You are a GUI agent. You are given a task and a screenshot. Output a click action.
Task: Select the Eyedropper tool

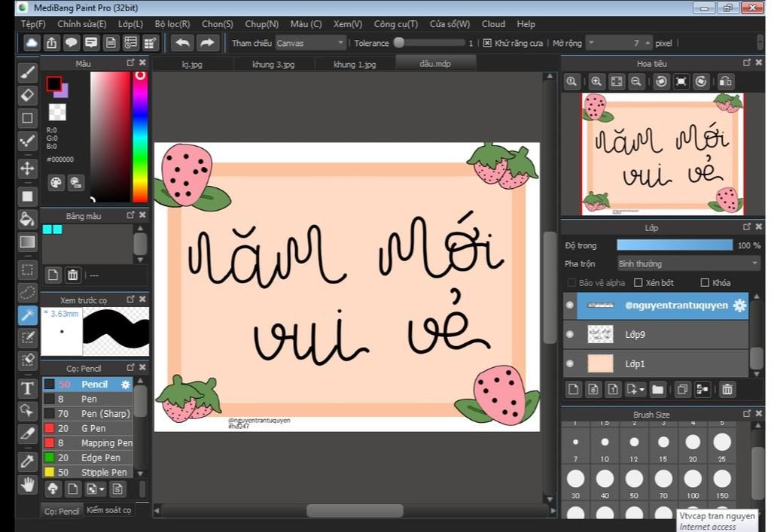(x=28, y=461)
